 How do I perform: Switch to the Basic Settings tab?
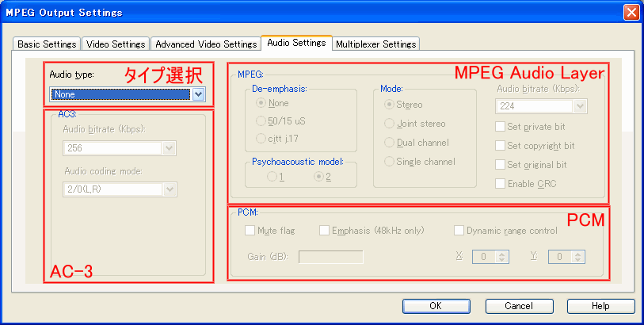[x=47, y=44]
